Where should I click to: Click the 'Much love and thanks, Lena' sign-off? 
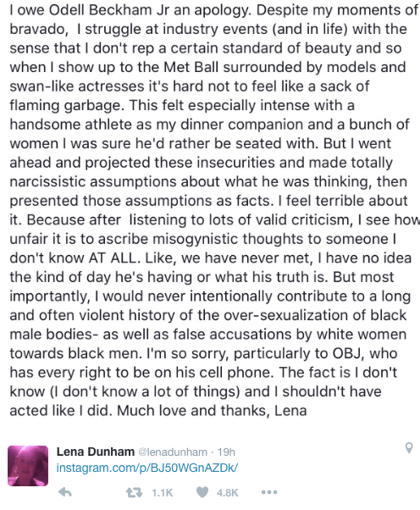212,411
